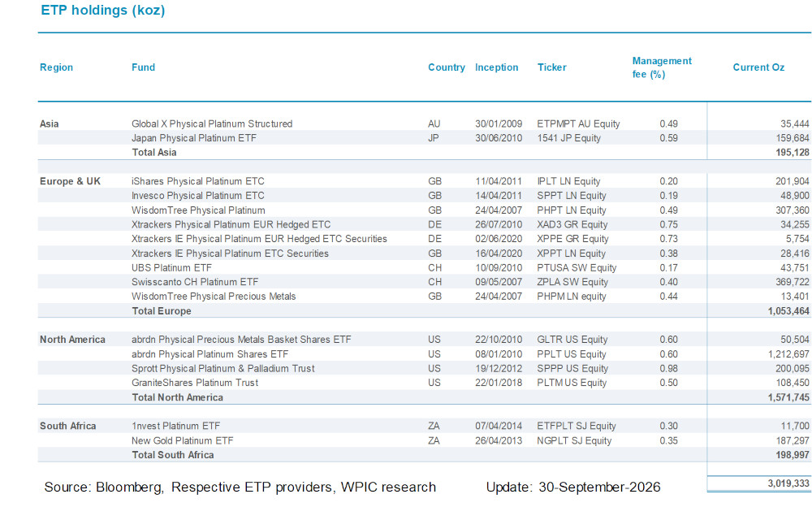Select the Current Oz column header
The width and height of the screenshot is (812, 507).
pyautogui.click(x=758, y=67)
